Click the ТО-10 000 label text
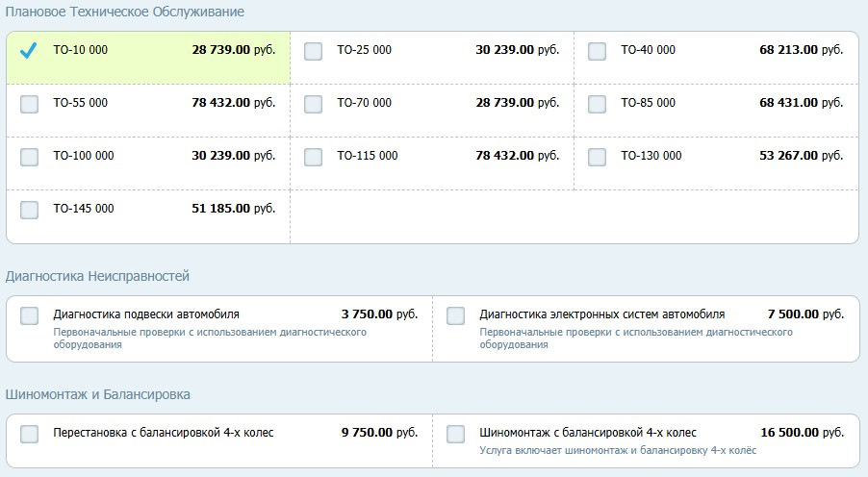 (x=80, y=50)
